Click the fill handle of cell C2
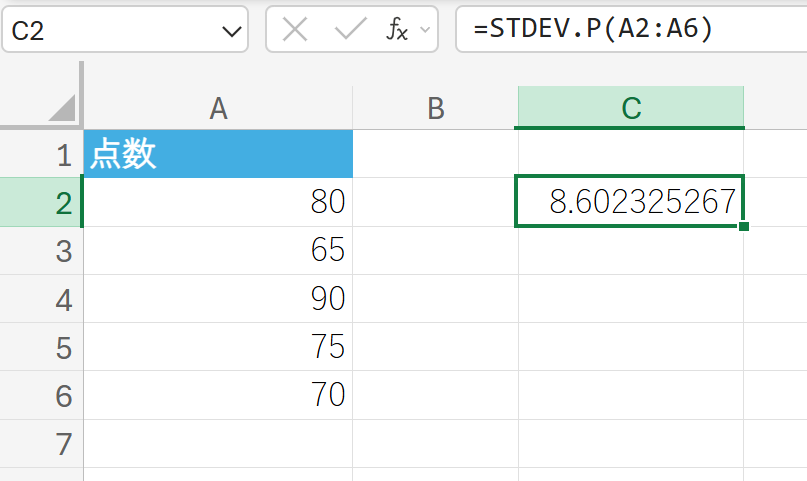This screenshot has height=481, width=807. point(743,227)
